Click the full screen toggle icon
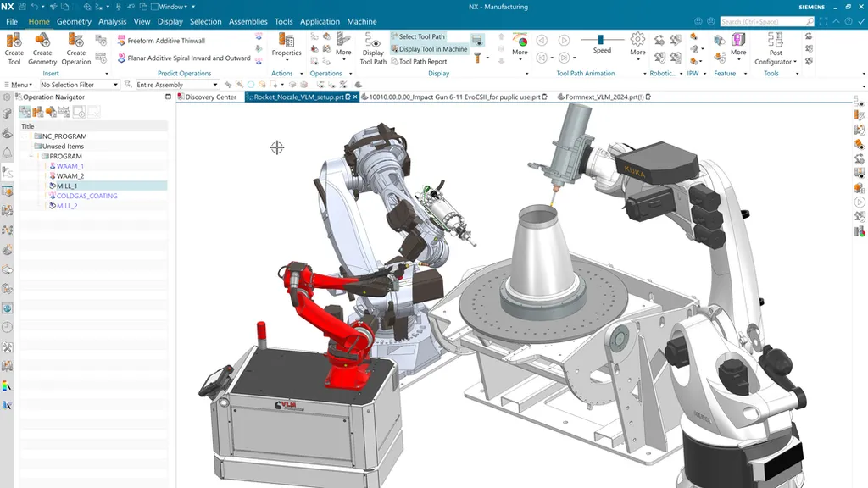Image resolution: width=868 pixels, height=488 pixels. tap(823, 21)
